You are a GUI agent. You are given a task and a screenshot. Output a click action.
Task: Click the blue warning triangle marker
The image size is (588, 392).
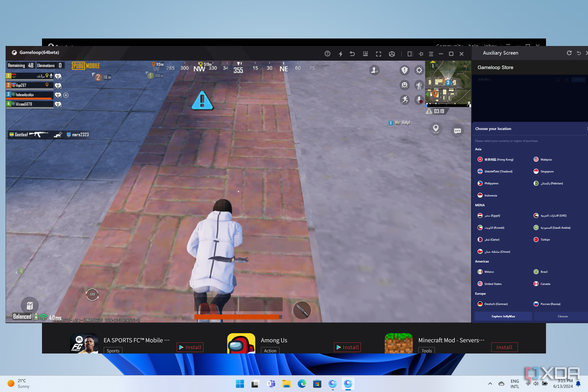pyautogui.click(x=202, y=101)
